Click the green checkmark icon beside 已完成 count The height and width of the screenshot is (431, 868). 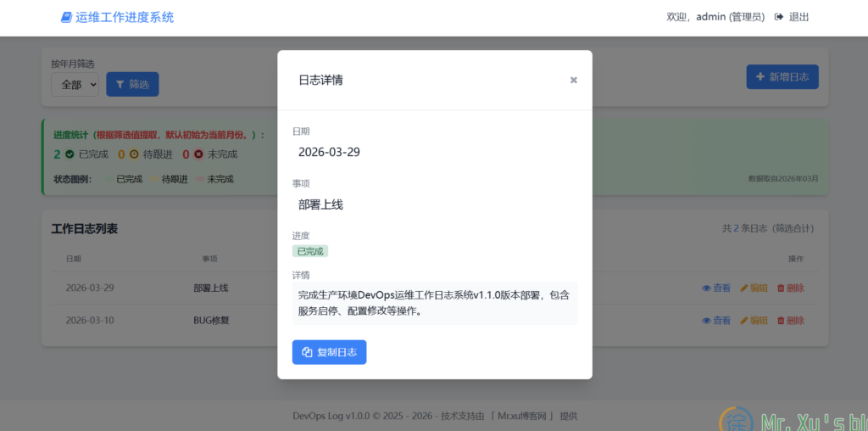[70, 154]
